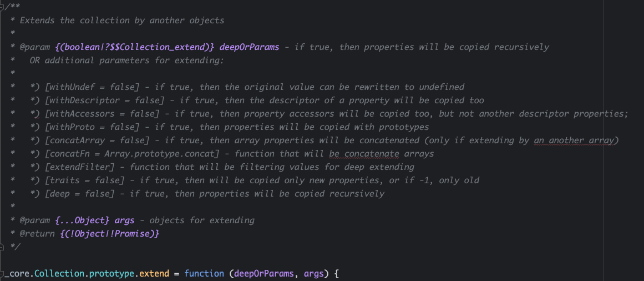Click the fold end marker beside */
The height and width of the screenshot is (281, 644).
[3, 247]
